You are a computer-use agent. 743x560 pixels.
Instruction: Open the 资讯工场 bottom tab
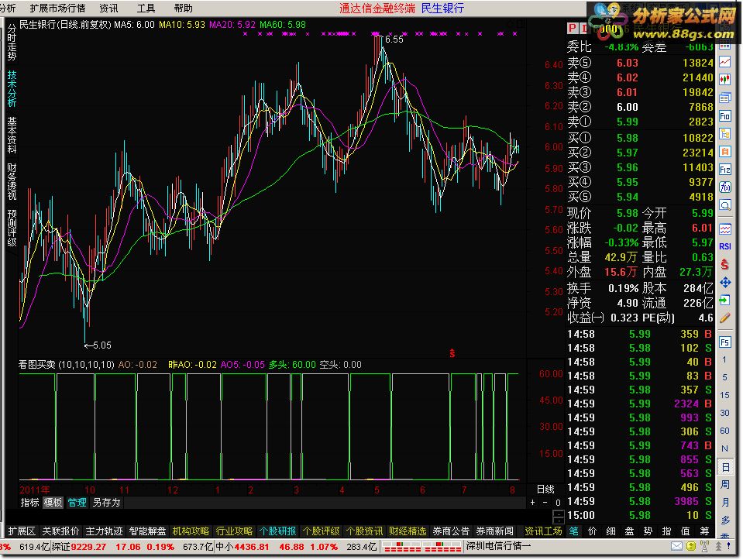[543, 531]
